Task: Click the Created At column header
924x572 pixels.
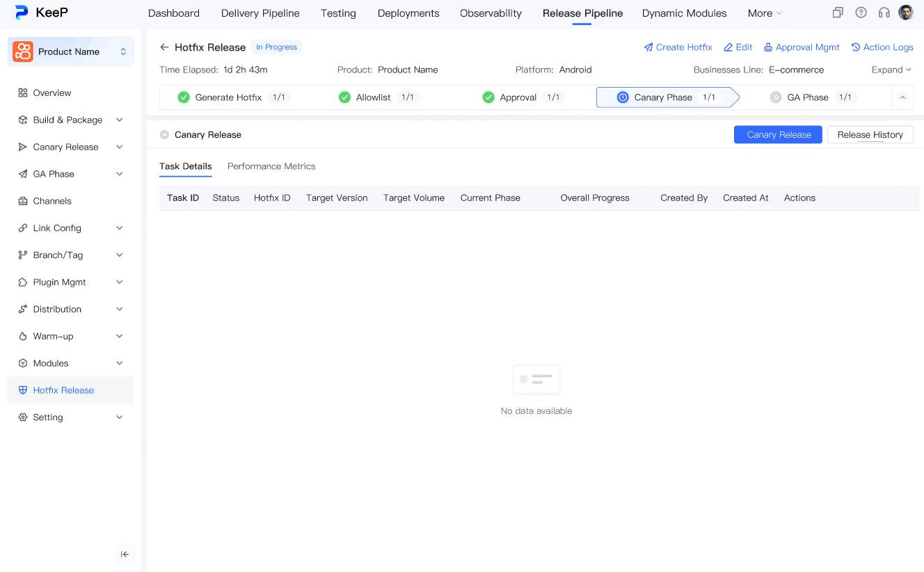Action: click(x=746, y=198)
